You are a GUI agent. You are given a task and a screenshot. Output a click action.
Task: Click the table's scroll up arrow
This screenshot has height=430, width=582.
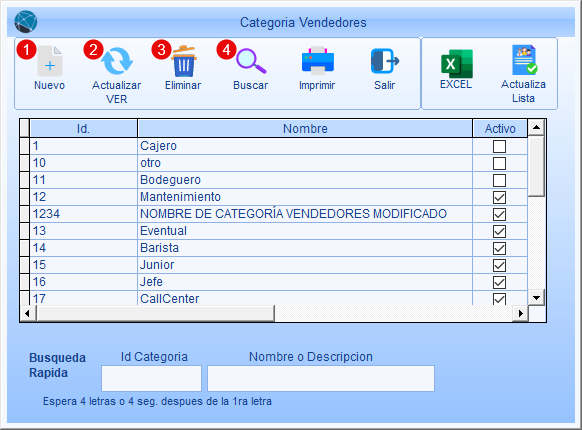[x=536, y=128]
